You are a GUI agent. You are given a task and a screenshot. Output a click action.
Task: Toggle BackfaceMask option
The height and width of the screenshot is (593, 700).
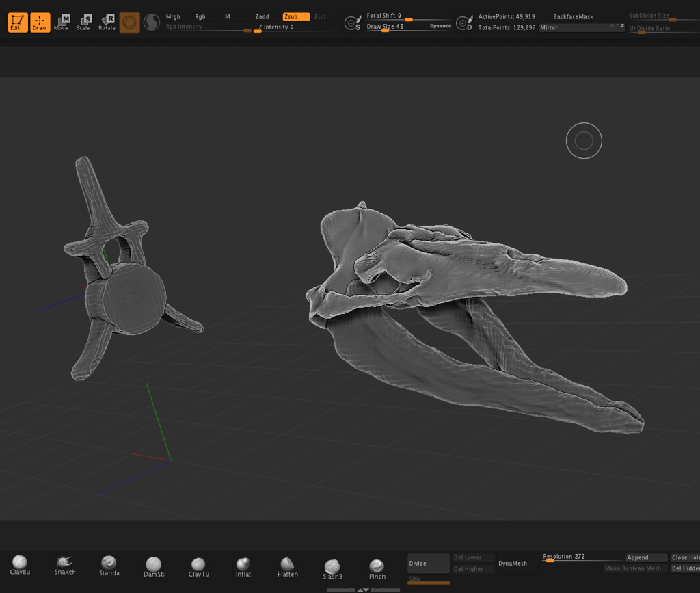[574, 16]
